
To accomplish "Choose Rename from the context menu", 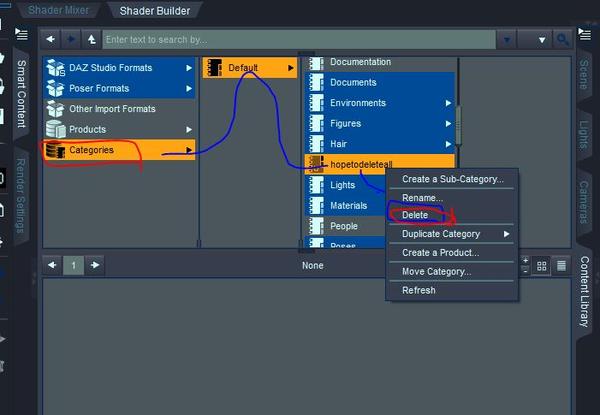I will (x=452, y=198).
